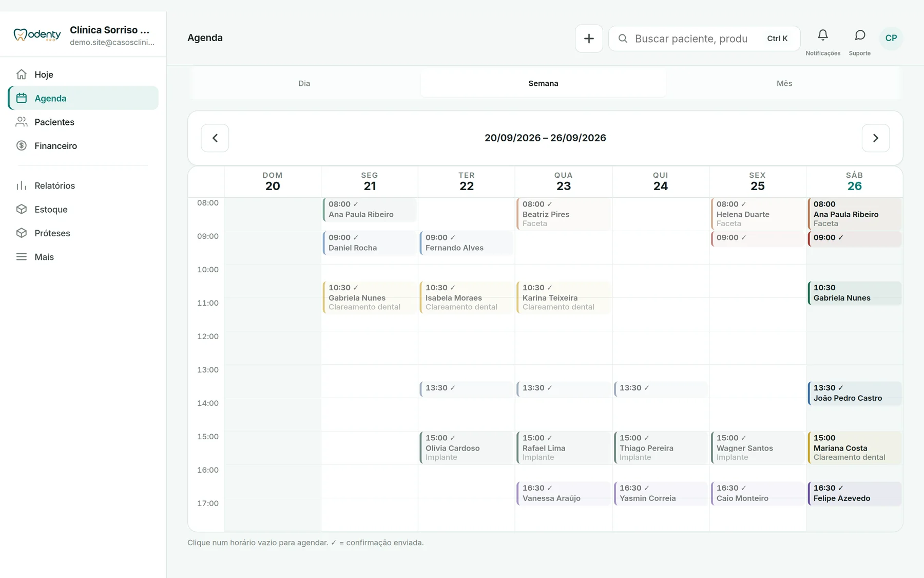924x578 pixels.
Task: Open the Pacientes people icon
Action: tap(22, 122)
